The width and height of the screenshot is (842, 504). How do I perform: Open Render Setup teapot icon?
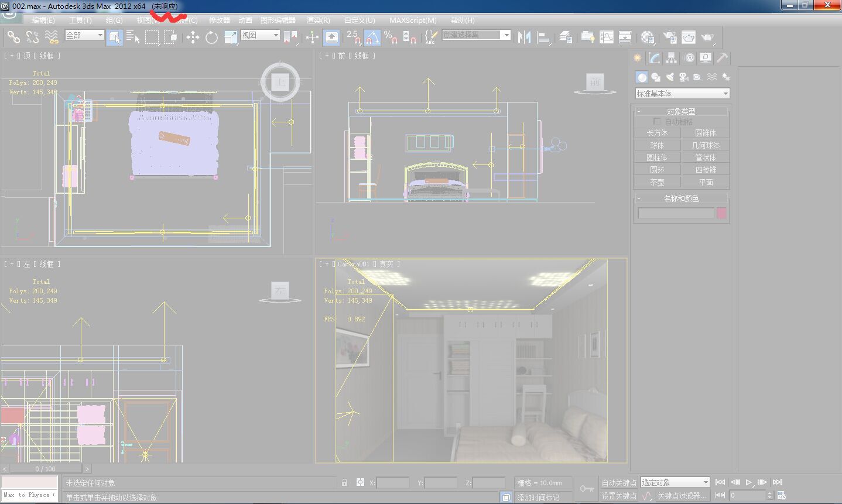(669, 37)
